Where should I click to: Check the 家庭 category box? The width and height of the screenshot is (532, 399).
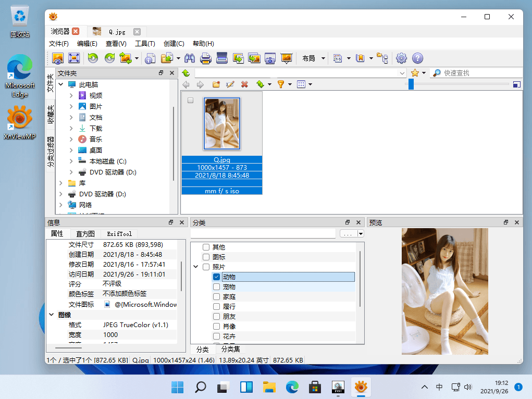(x=216, y=296)
